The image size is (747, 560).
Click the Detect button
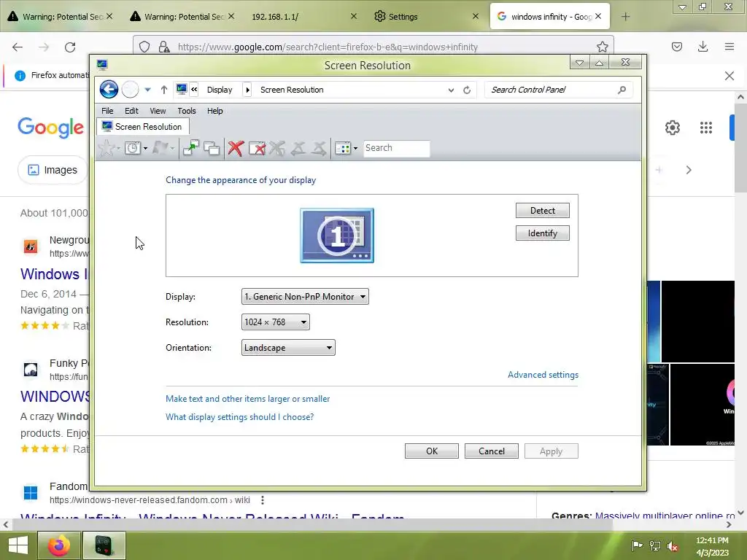[x=542, y=211]
